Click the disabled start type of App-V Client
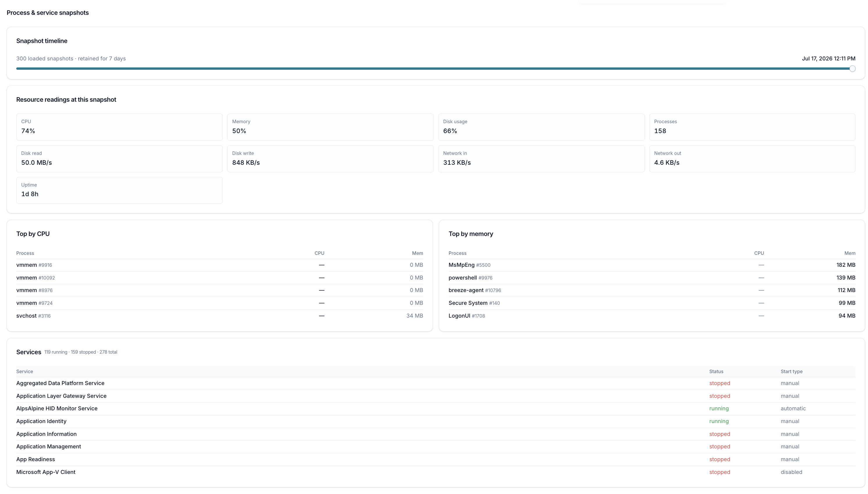Viewport: 868px width, 494px height. pyautogui.click(x=791, y=472)
